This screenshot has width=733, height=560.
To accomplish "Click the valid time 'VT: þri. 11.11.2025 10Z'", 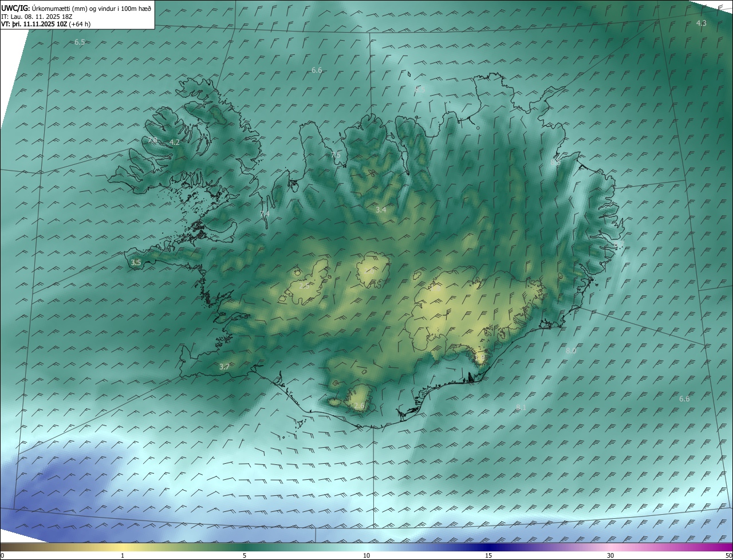I will point(34,24).
